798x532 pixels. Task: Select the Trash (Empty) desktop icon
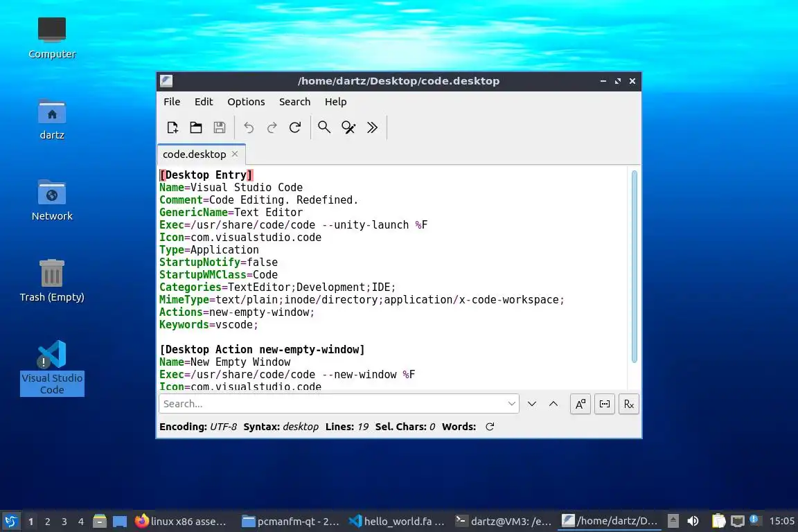point(52,281)
